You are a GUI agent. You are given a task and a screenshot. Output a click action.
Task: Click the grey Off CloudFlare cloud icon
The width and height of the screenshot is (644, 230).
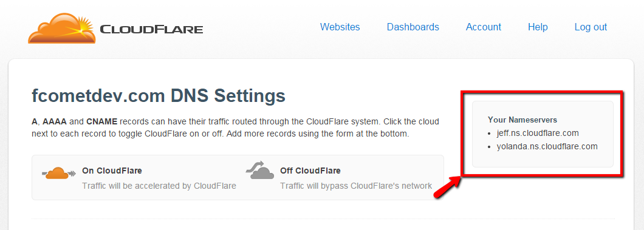(x=260, y=171)
